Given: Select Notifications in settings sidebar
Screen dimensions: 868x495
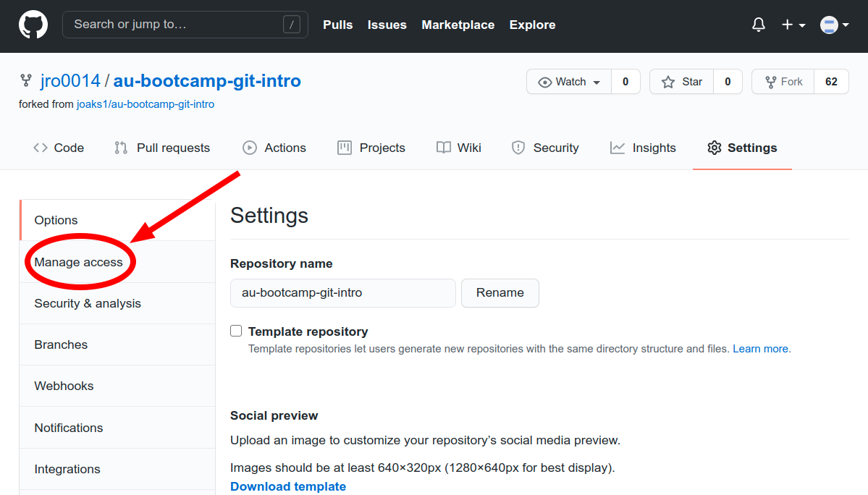Looking at the screenshot, I should point(117,428).
